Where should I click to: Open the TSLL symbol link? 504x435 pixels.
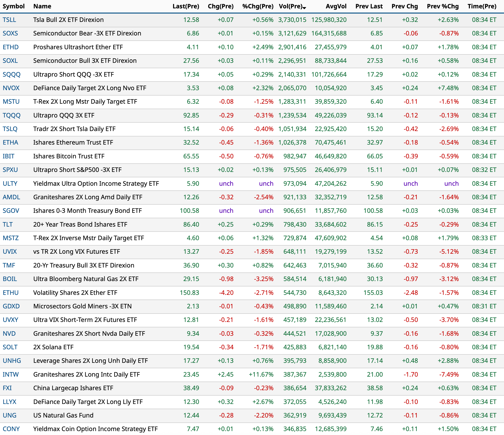click(x=9, y=20)
